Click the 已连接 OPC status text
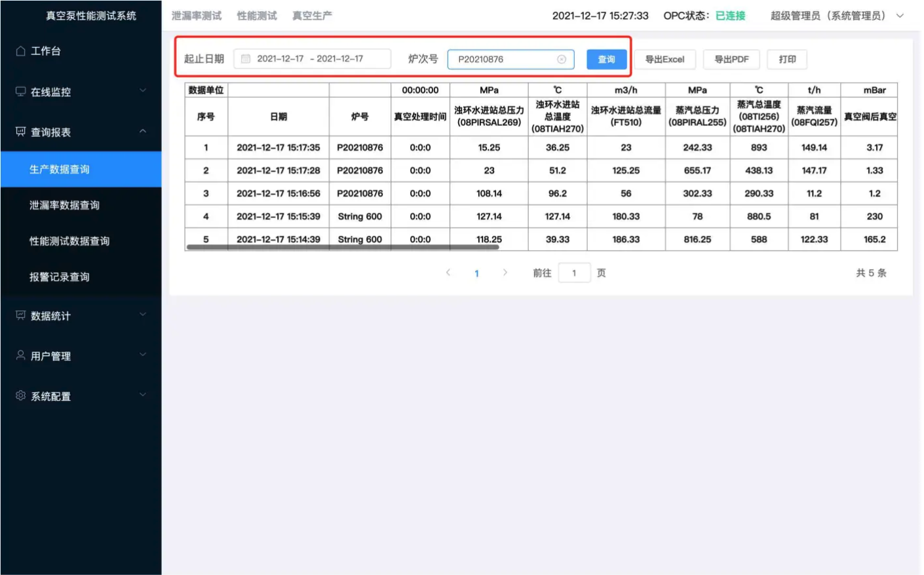924x575 pixels. (x=731, y=16)
